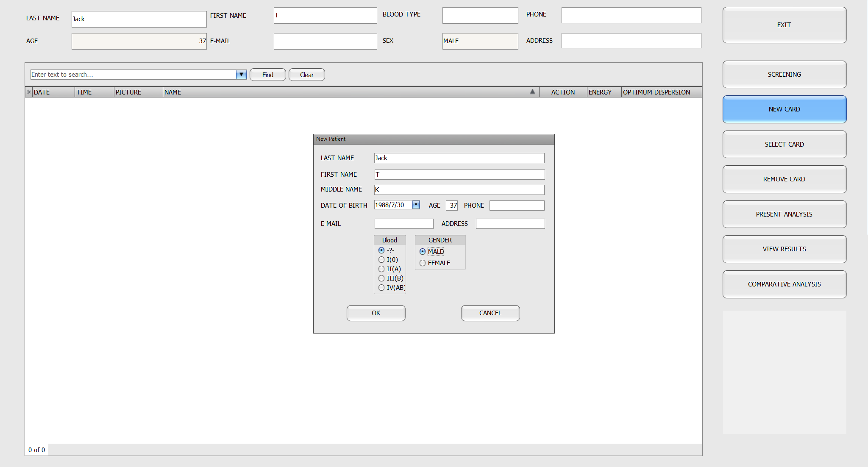Screen dimensions: 868x467
Task: Cancel the New Patient dialog
Action: point(490,313)
